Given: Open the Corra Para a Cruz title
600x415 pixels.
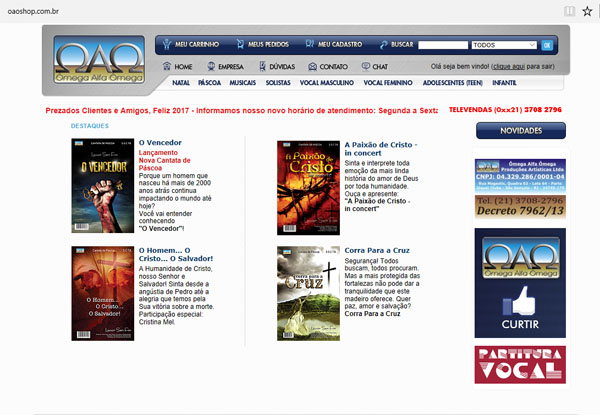Looking at the screenshot, I should 377,251.
